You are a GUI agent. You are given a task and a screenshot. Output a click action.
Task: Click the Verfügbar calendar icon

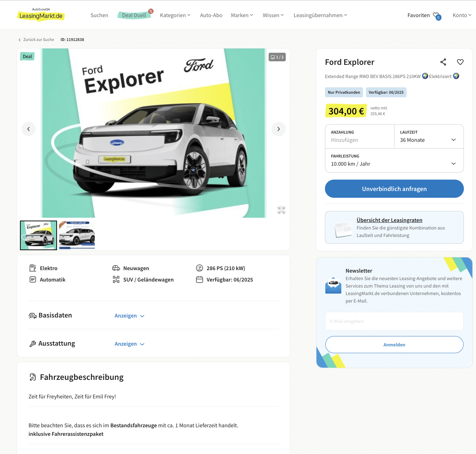click(200, 279)
